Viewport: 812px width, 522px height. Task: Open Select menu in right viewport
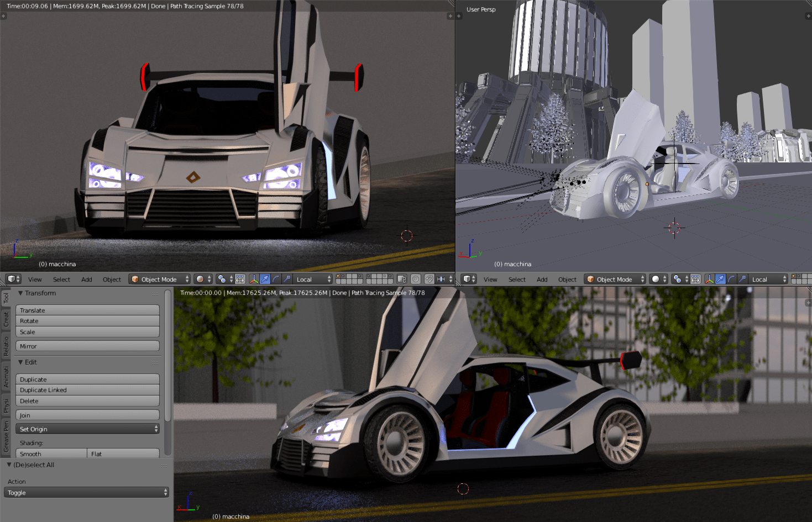pyautogui.click(x=517, y=280)
